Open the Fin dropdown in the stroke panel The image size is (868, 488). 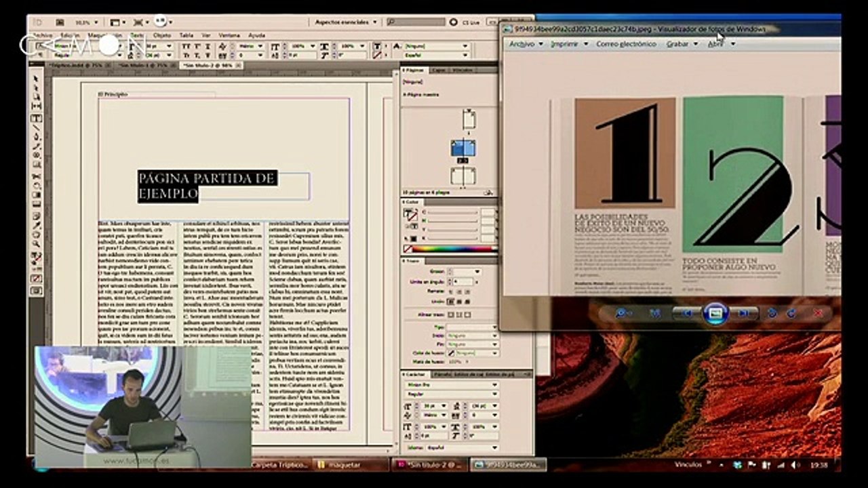(472, 344)
